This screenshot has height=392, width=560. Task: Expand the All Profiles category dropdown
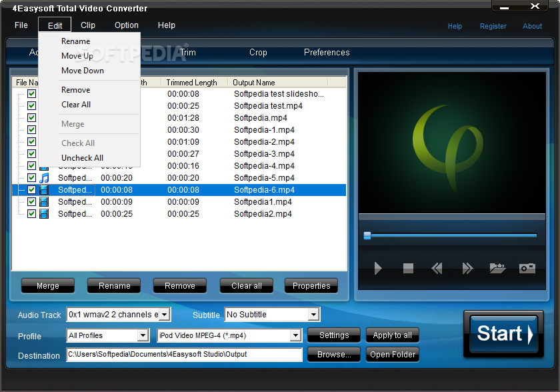pos(143,335)
